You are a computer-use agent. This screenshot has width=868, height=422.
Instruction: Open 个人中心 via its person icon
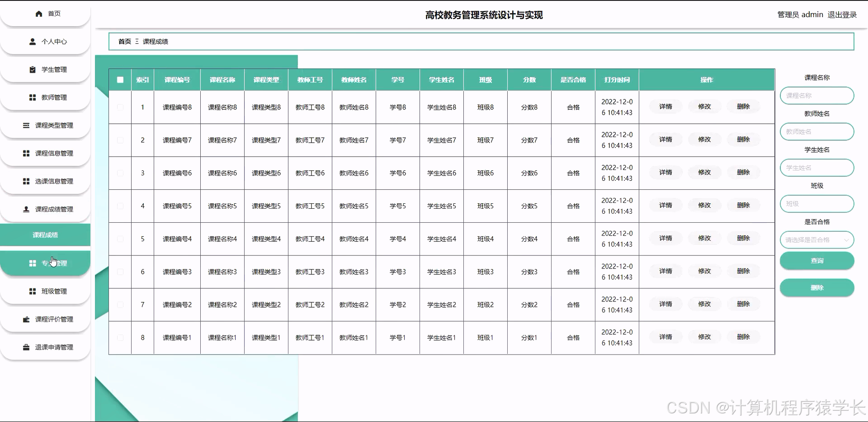(x=32, y=42)
